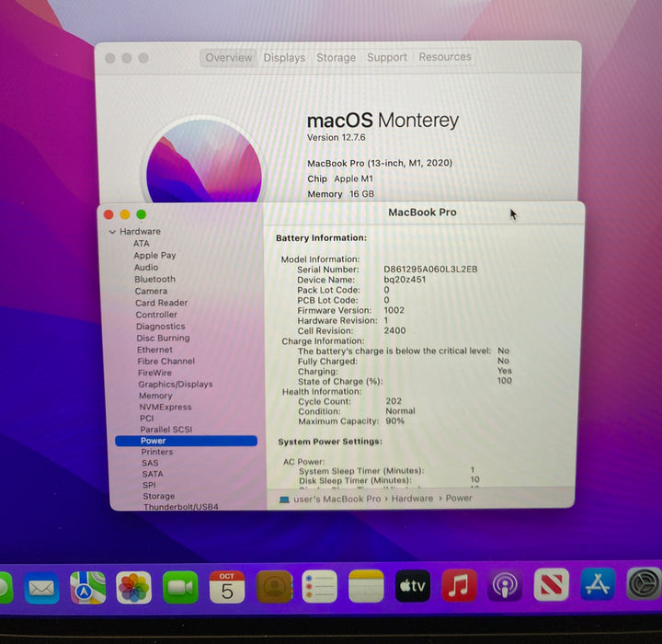Image resolution: width=662 pixels, height=644 pixels.
Task: Select Audio in the Hardware list
Action: 146,267
